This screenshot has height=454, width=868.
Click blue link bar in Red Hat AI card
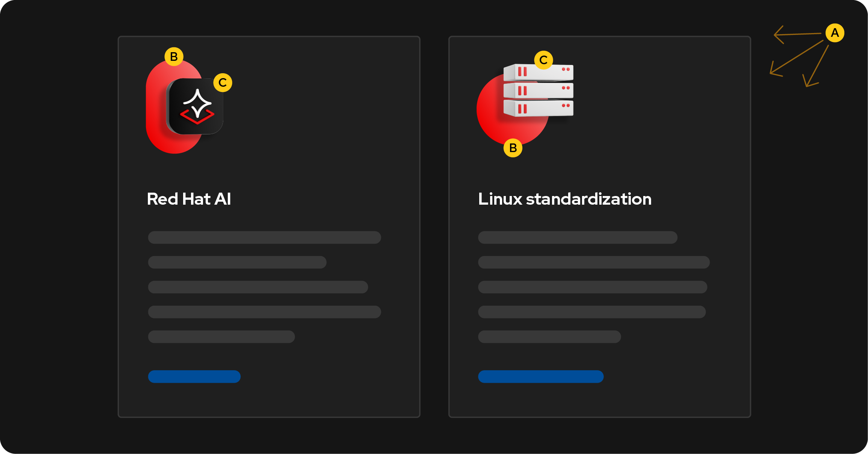pos(194,377)
